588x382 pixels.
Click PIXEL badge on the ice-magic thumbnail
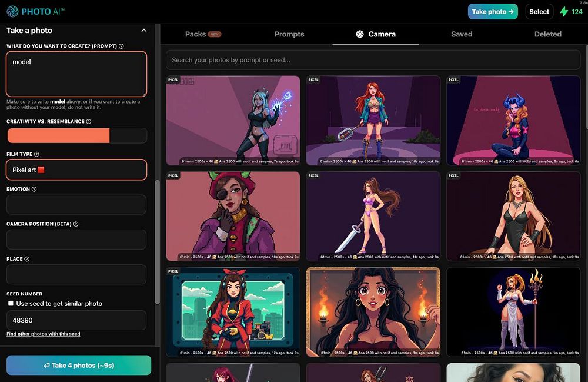tap(173, 79)
